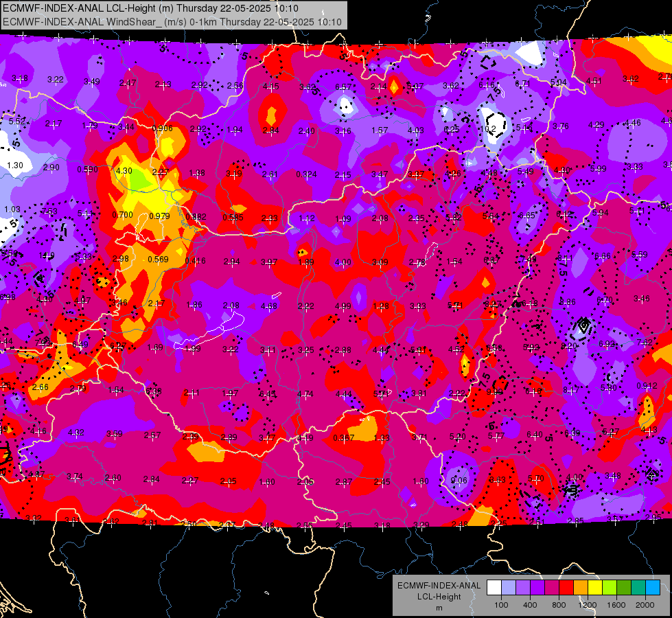
Task: Click the yellow legend color swatch
Action: 595,588
